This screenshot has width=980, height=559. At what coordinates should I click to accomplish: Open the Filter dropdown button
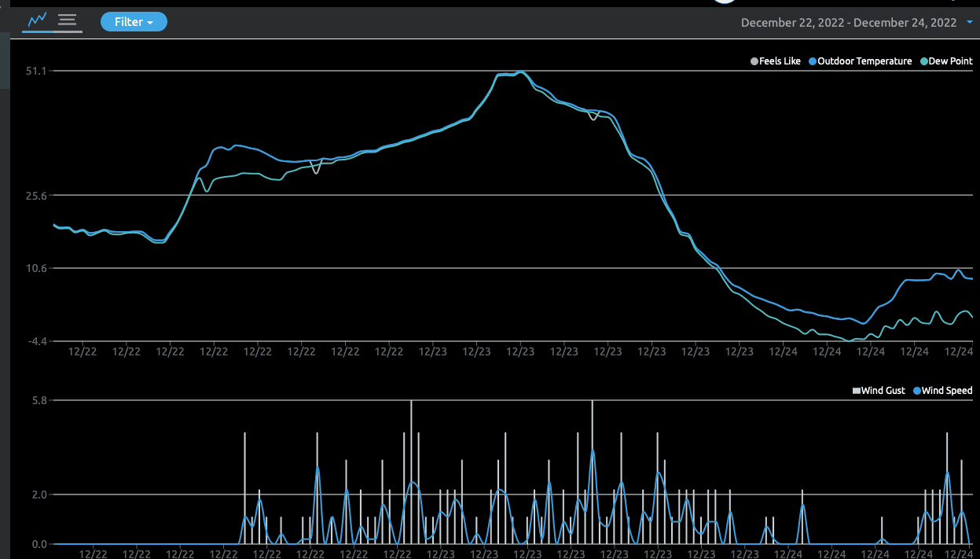pos(134,22)
